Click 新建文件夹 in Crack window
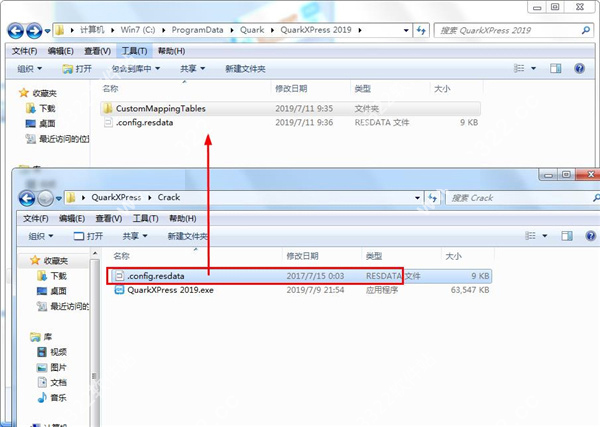Image resolution: width=600 pixels, height=427 pixels. tap(188, 236)
